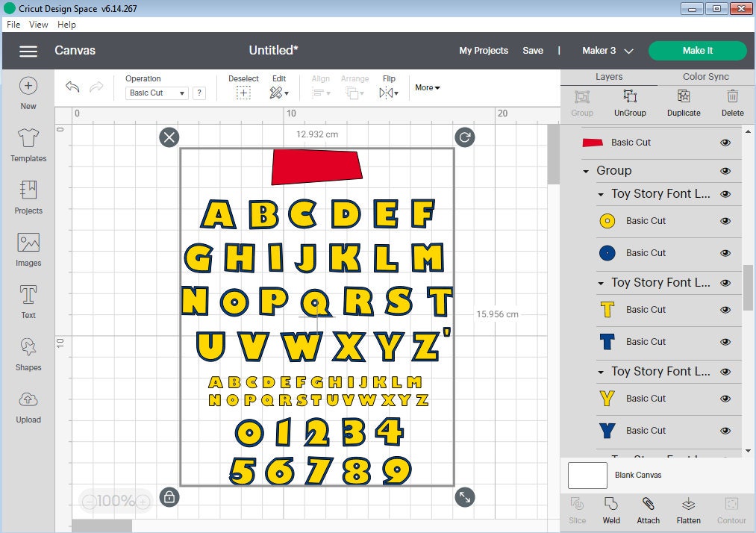Hide the red Basic Cut layer
The height and width of the screenshot is (533, 756).
click(x=725, y=142)
